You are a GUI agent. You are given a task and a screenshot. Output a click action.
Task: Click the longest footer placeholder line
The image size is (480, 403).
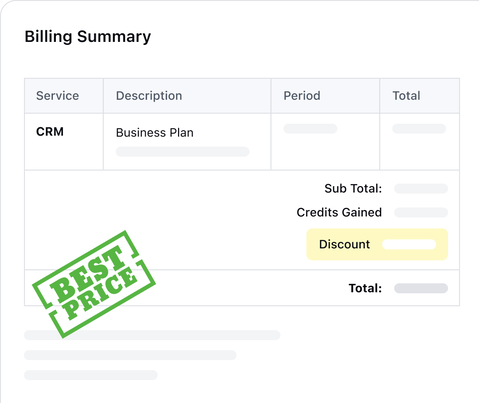(152, 335)
